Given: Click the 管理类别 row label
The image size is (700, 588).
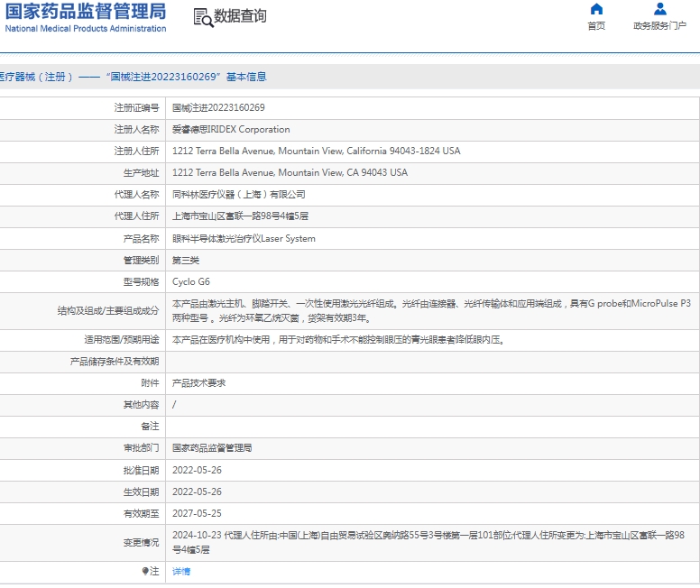Looking at the screenshot, I should click(141, 261).
